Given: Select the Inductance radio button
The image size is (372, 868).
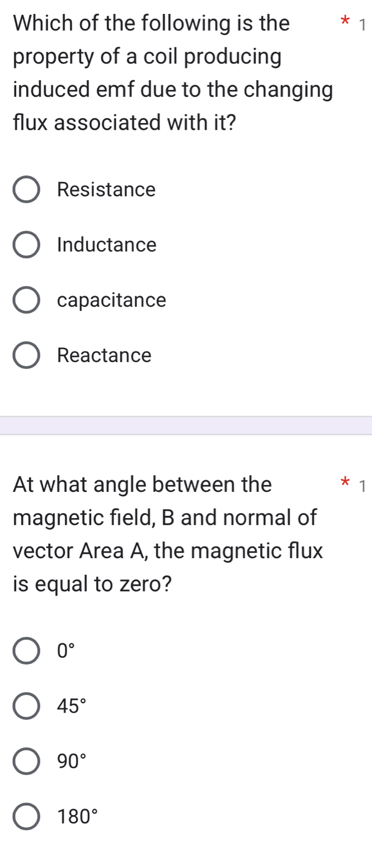Looking at the screenshot, I should pos(26,245).
